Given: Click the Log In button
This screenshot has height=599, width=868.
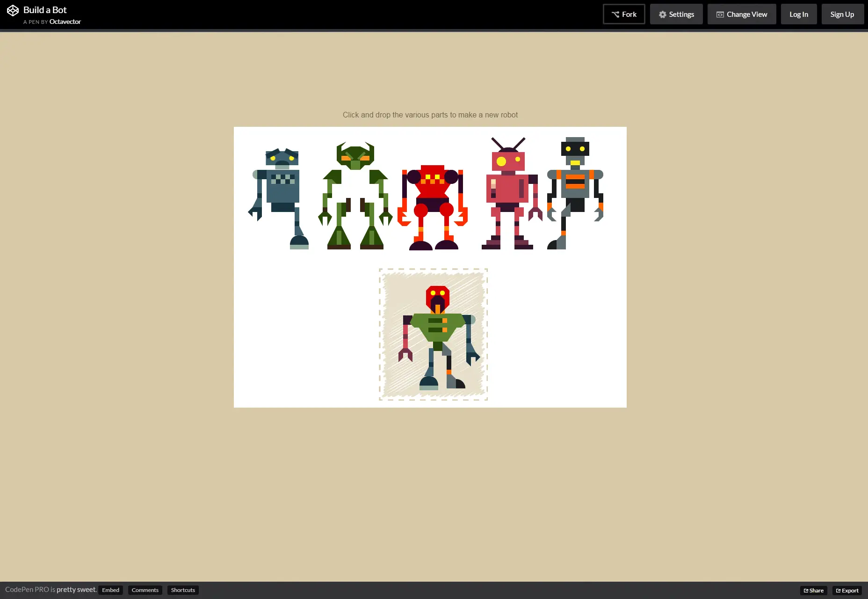Looking at the screenshot, I should pyautogui.click(x=798, y=14).
